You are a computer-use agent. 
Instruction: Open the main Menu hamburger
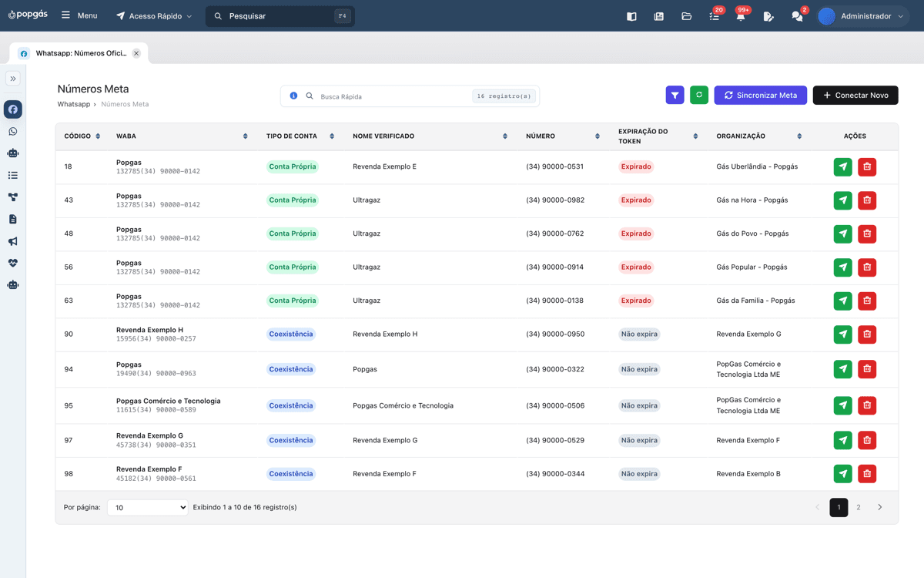click(79, 16)
